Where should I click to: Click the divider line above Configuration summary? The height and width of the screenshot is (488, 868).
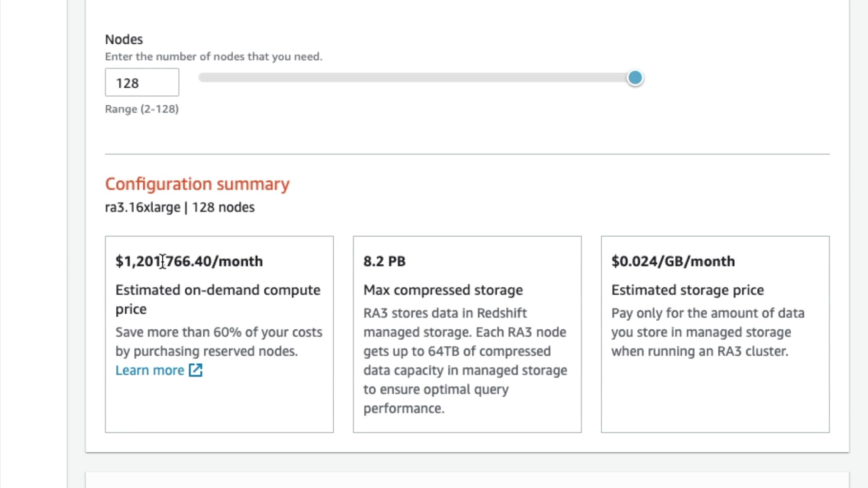click(467, 154)
